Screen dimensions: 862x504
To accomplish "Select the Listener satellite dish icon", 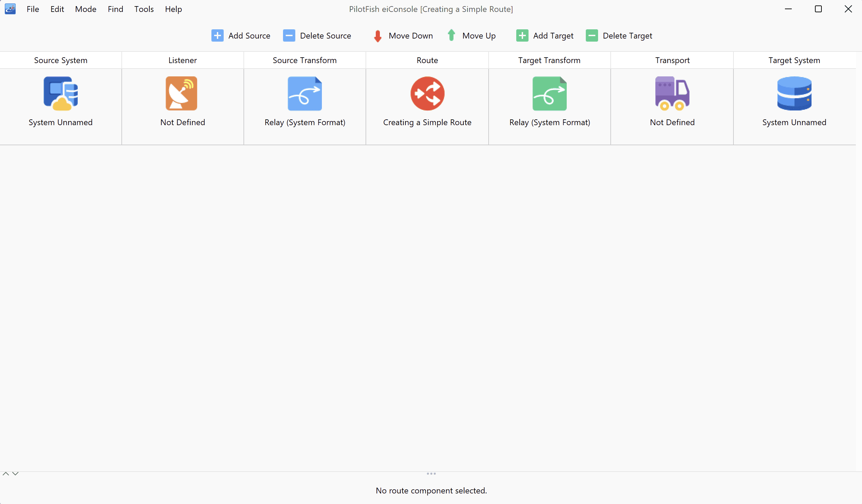I will coord(182,93).
